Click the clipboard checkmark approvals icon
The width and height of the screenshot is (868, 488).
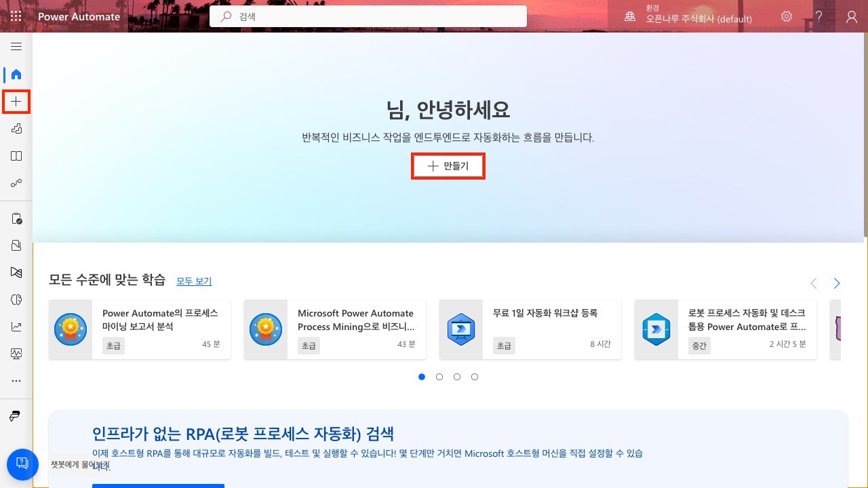[x=16, y=219]
